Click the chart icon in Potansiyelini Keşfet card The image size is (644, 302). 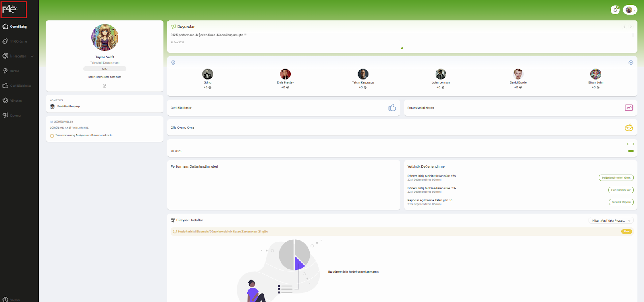(629, 108)
